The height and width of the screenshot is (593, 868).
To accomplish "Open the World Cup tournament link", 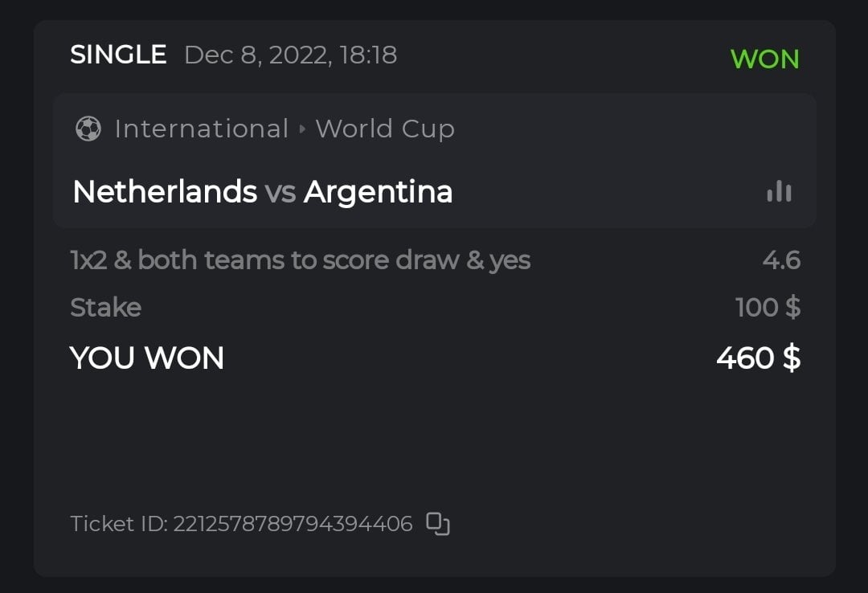I will click(385, 129).
